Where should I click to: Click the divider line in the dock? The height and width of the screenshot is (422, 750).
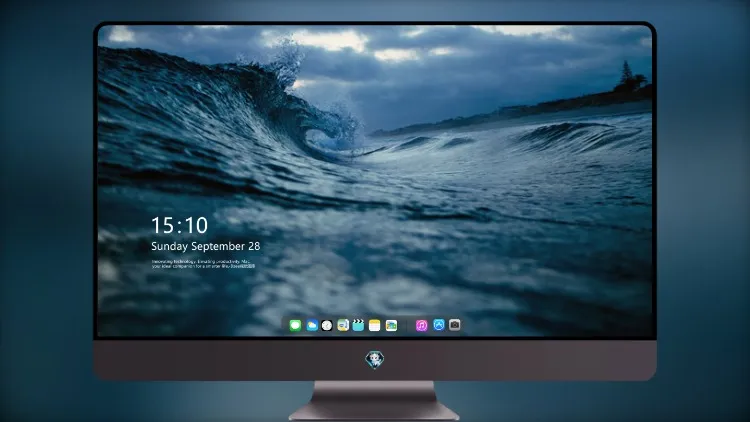tap(407, 325)
